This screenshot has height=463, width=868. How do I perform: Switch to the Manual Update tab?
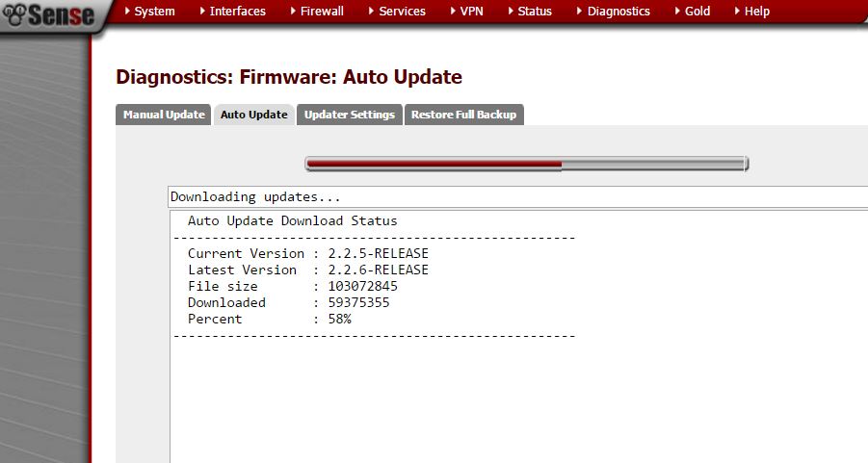[x=164, y=115]
